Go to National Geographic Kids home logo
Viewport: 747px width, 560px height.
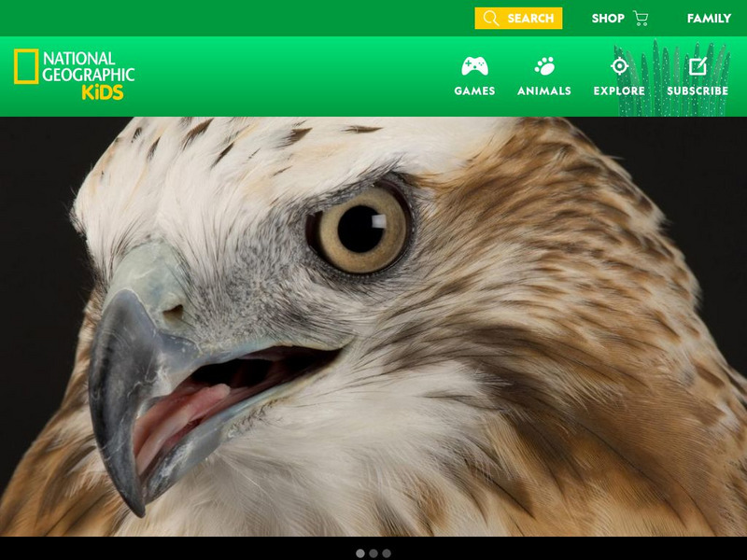75,74
